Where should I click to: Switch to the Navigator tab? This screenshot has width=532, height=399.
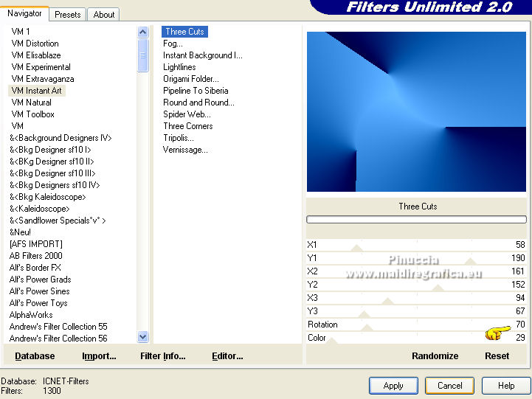tap(24, 13)
